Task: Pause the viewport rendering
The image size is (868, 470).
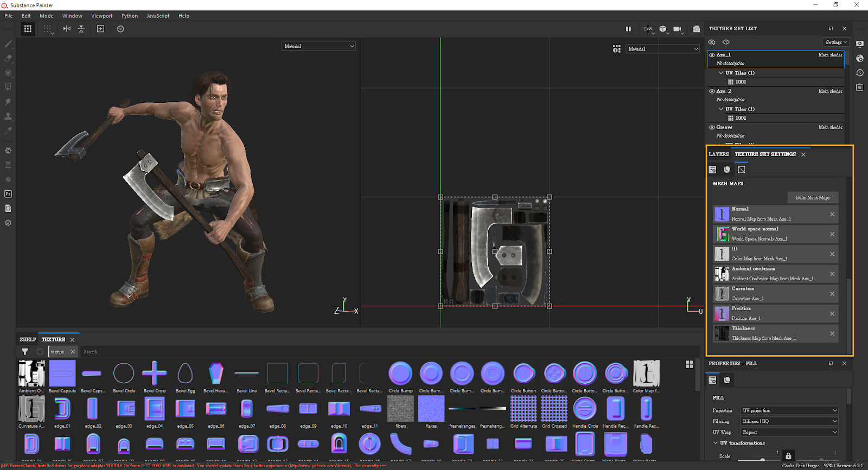Action: pos(628,29)
